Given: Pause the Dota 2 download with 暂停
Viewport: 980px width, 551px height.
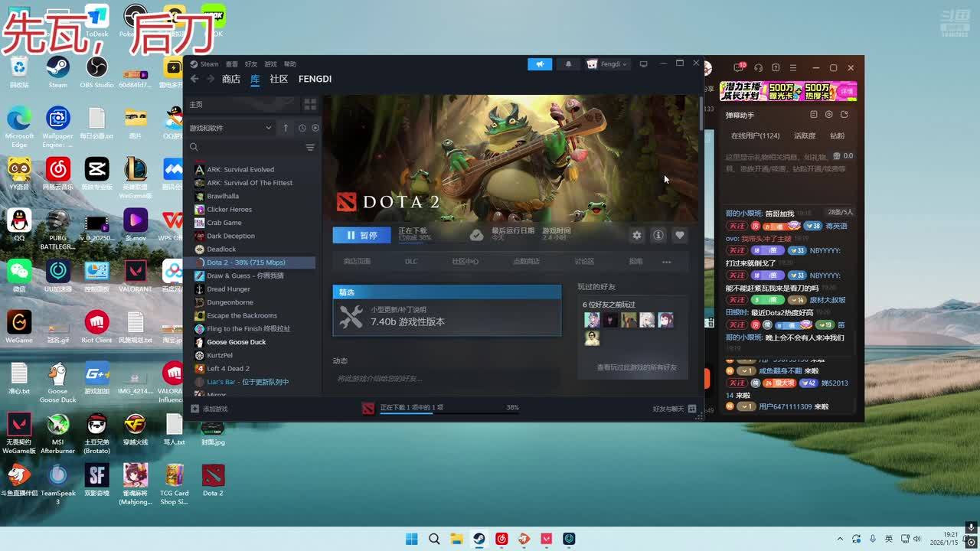Looking at the screenshot, I should (x=361, y=236).
